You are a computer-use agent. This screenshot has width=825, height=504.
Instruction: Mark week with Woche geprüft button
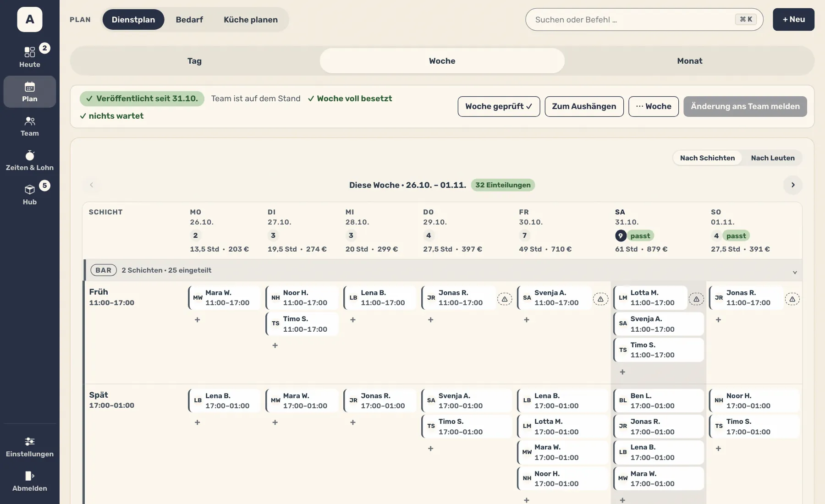pos(499,106)
